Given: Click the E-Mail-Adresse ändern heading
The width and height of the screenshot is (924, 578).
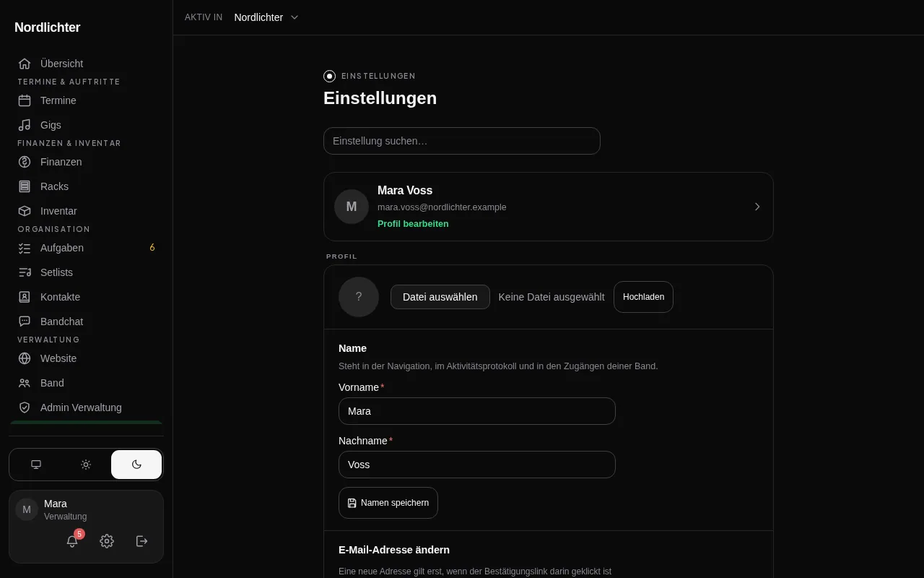Looking at the screenshot, I should [x=394, y=550].
